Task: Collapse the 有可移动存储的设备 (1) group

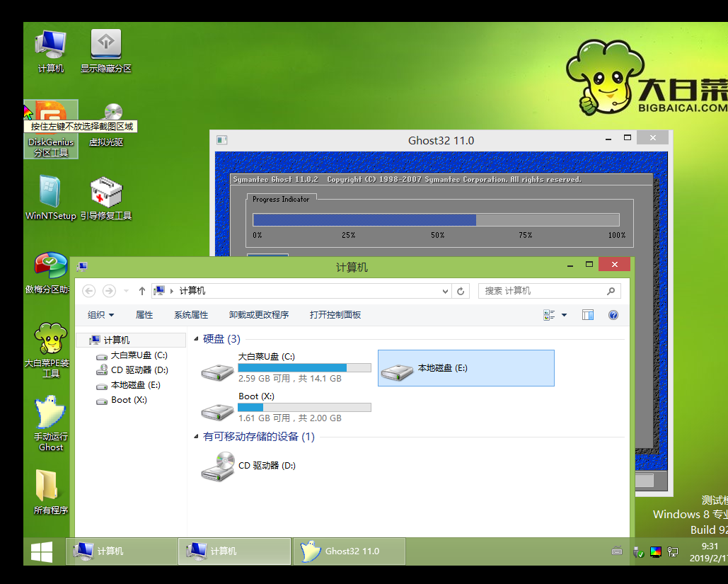Action: [196, 437]
